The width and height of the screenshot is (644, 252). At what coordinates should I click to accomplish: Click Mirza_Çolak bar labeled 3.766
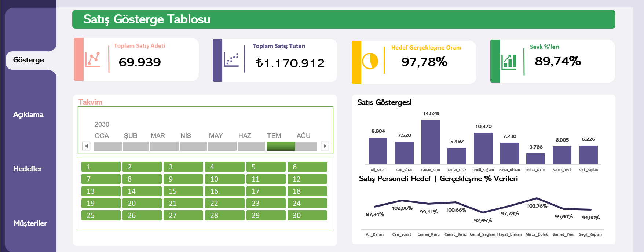(535, 159)
